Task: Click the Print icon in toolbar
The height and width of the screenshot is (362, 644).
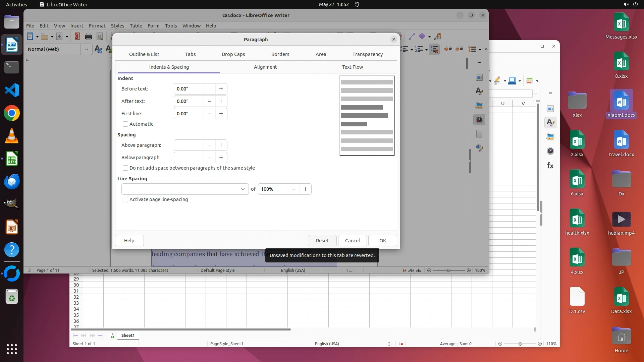Action: pyautogui.click(x=89, y=37)
